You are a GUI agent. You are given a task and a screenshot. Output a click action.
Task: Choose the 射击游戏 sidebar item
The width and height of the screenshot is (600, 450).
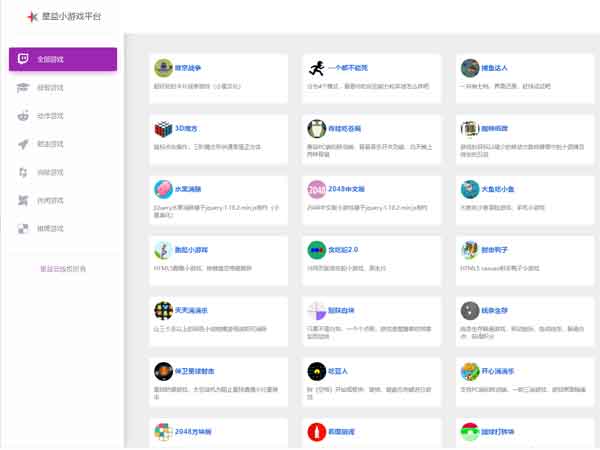(50, 144)
